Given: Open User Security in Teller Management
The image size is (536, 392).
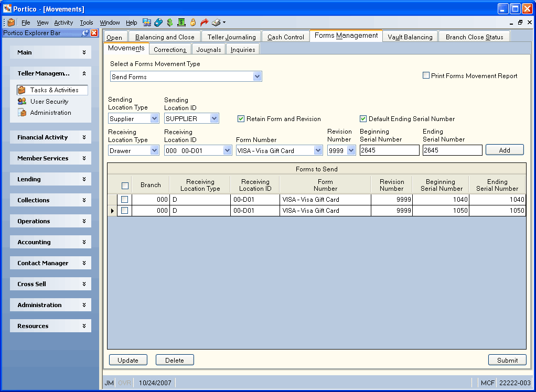Looking at the screenshot, I should click(x=49, y=102).
